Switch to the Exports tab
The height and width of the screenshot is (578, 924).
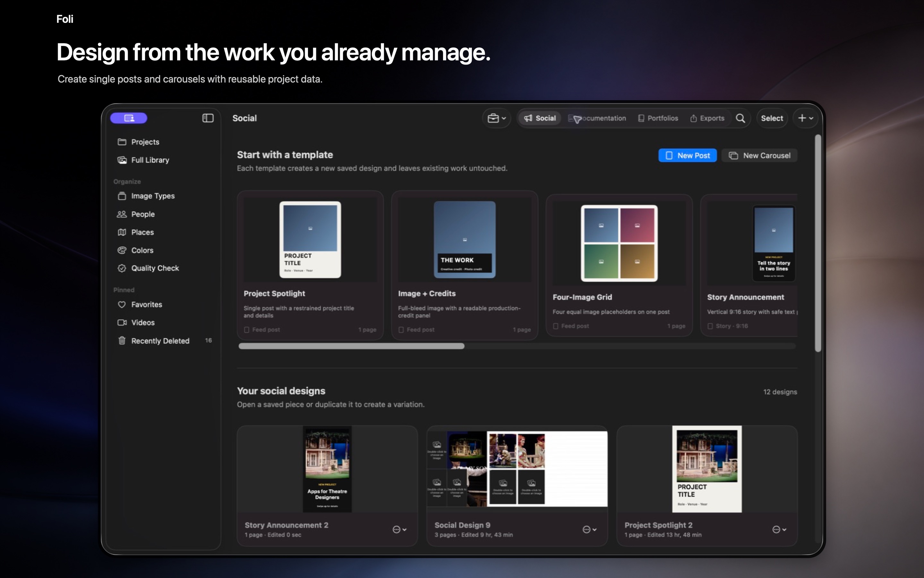click(x=707, y=118)
